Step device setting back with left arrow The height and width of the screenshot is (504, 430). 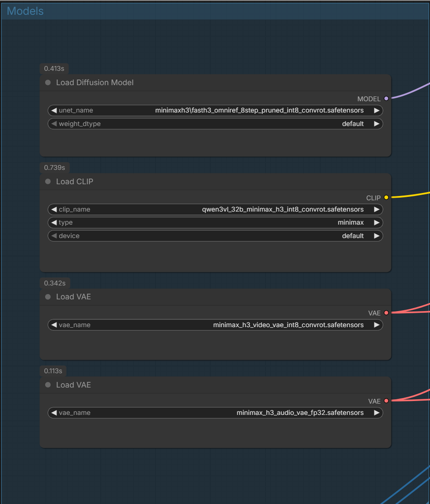[x=54, y=236]
